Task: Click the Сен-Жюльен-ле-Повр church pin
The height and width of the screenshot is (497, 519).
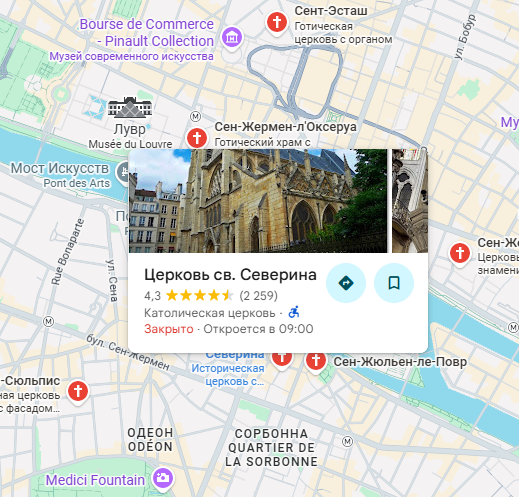Action: click(x=316, y=362)
